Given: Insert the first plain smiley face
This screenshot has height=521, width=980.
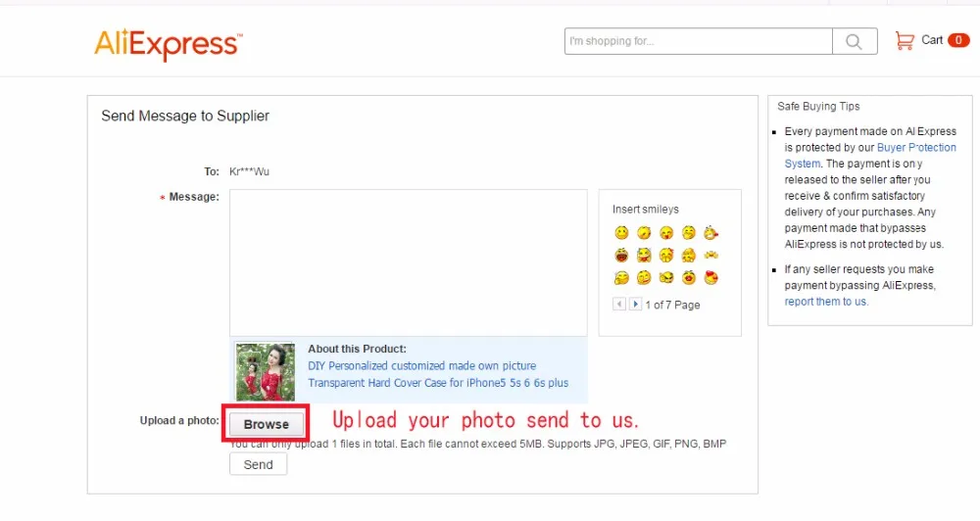Looking at the screenshot, I should tap(621, 233).
